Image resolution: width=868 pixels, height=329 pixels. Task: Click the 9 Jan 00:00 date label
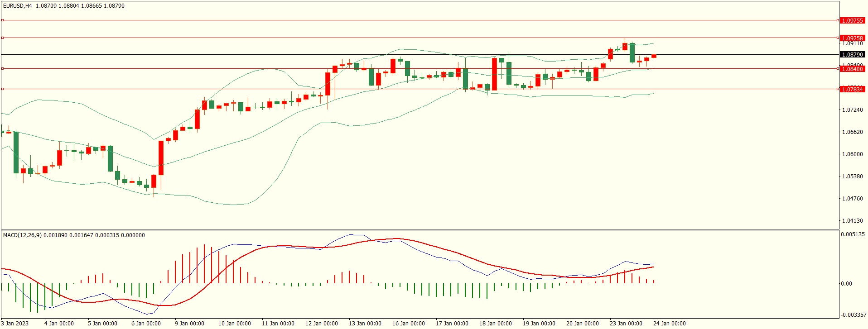tap(189, 323)
